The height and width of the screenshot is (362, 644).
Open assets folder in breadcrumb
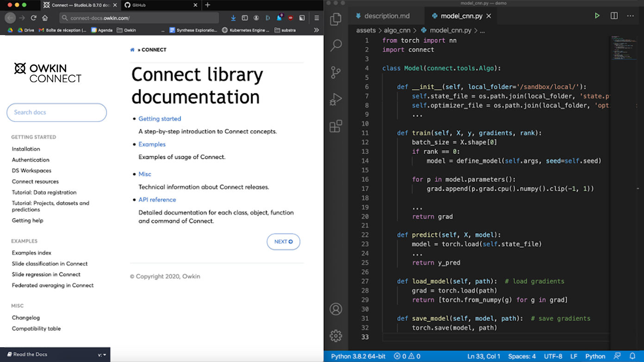click(x=366, y=31)
